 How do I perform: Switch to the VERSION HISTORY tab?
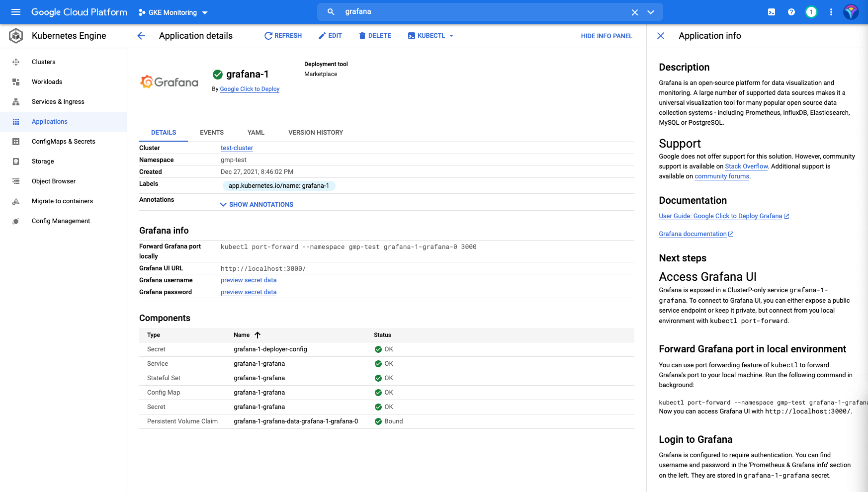click(x=316, y=133)
